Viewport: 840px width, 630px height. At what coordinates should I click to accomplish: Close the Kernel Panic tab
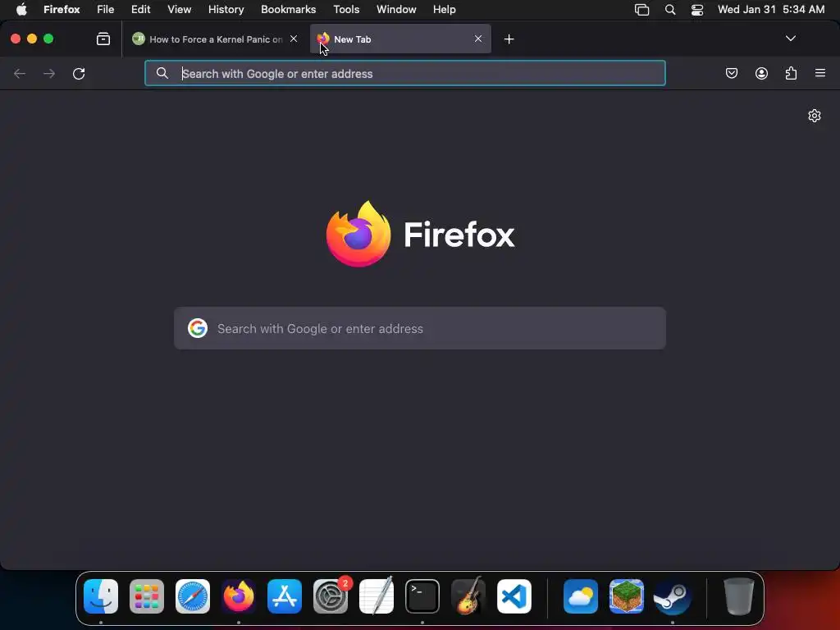(294, 39)
